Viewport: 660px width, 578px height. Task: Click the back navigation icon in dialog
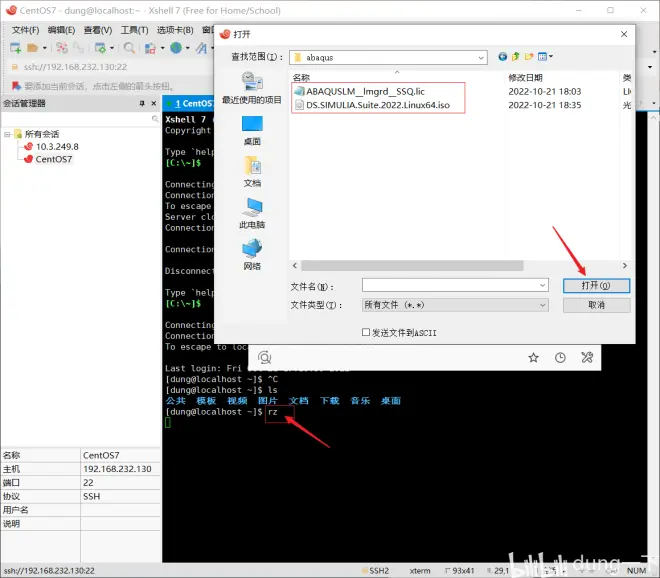503,57
